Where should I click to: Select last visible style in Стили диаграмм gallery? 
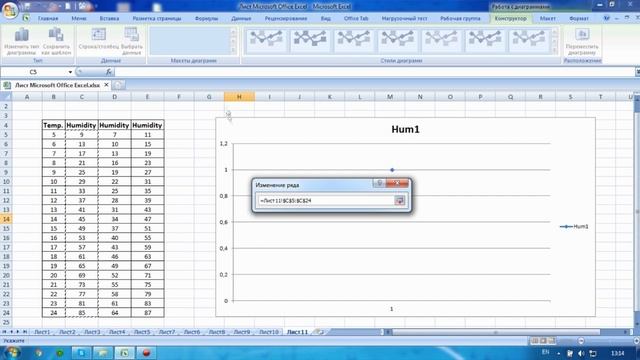(x=529, y=40)
